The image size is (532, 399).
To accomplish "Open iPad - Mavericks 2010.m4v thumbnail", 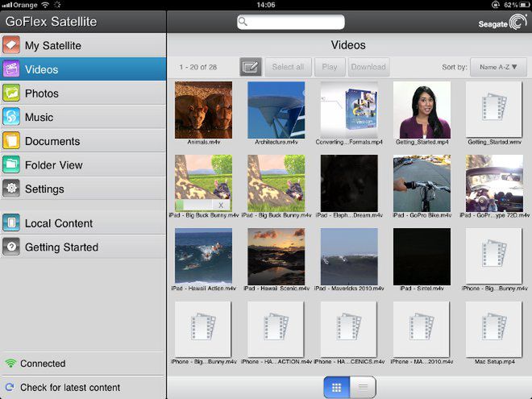I will (349, 256).
